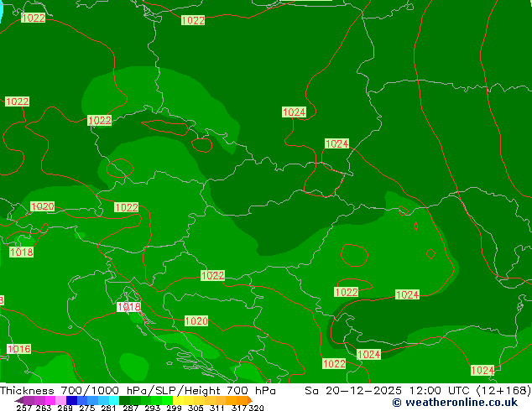Click the legend value 287

coord(131,408)
